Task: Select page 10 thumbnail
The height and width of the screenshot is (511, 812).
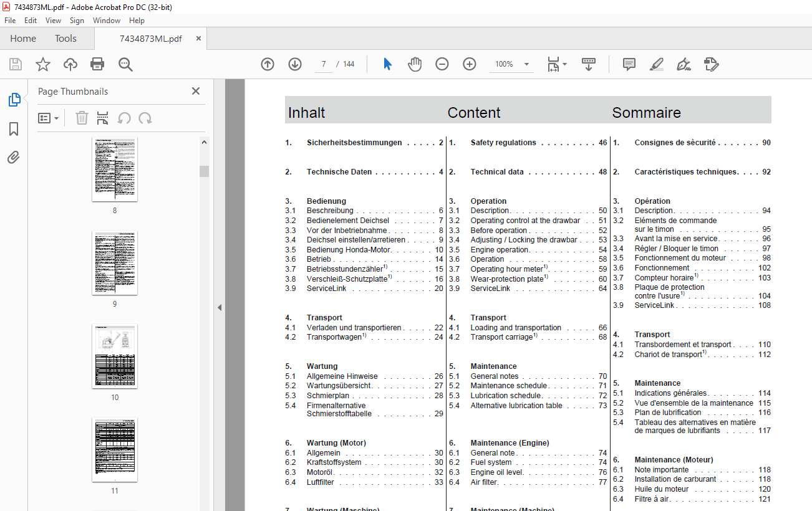Action: (x=115, y=356)
